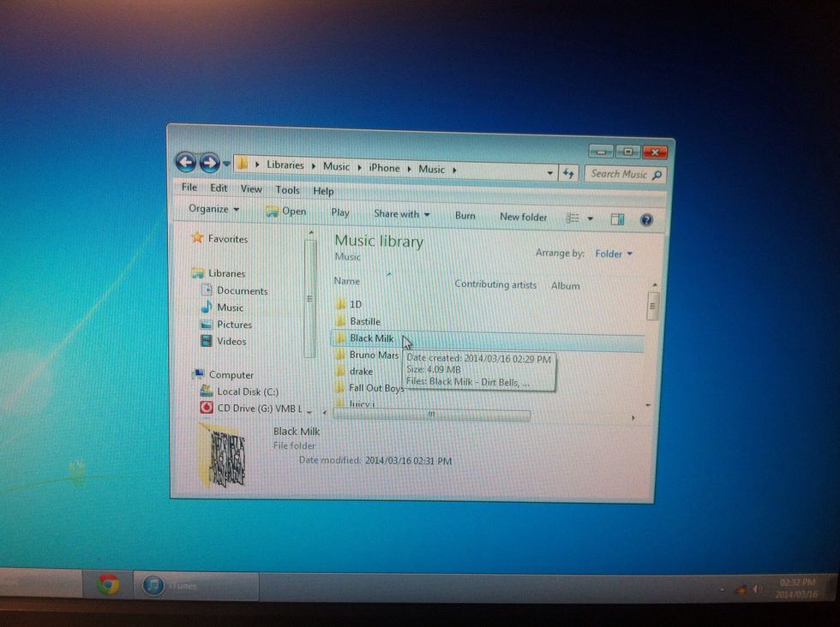Sort by the Name column header
This screenshot has height=627, width=840.
(x=347, y=281)
